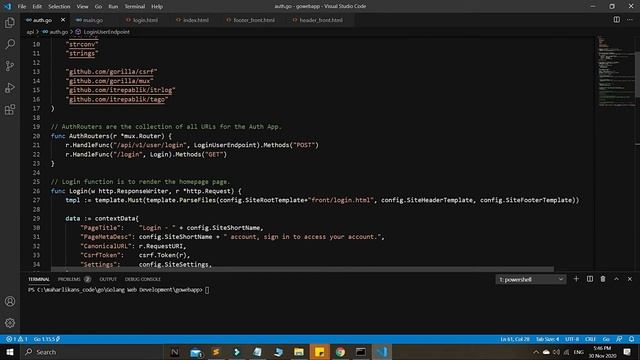Click line number 26 in gutter
640x360 pixels.
[x=36, y=191]
